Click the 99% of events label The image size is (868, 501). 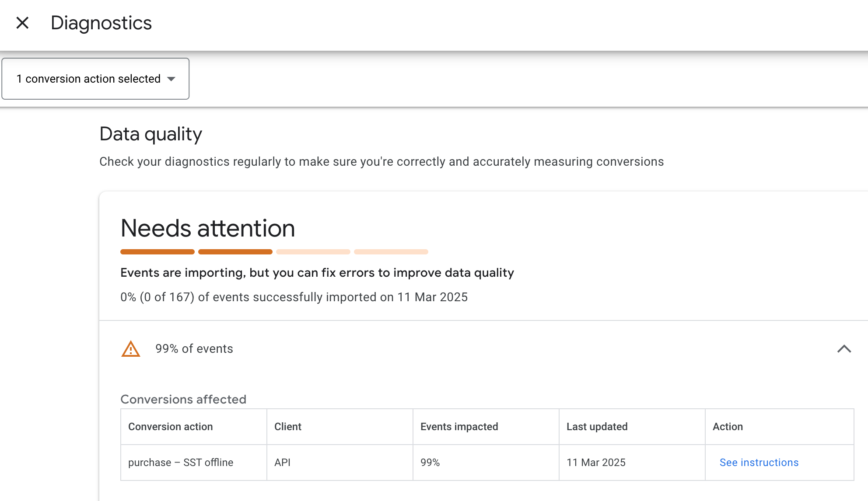[194, 349]
